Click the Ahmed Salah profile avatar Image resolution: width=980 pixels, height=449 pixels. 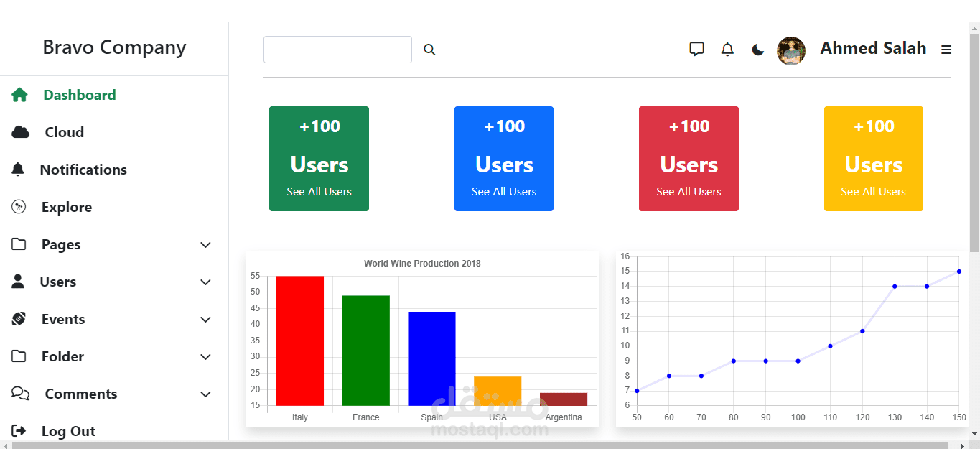coord(791,50)
